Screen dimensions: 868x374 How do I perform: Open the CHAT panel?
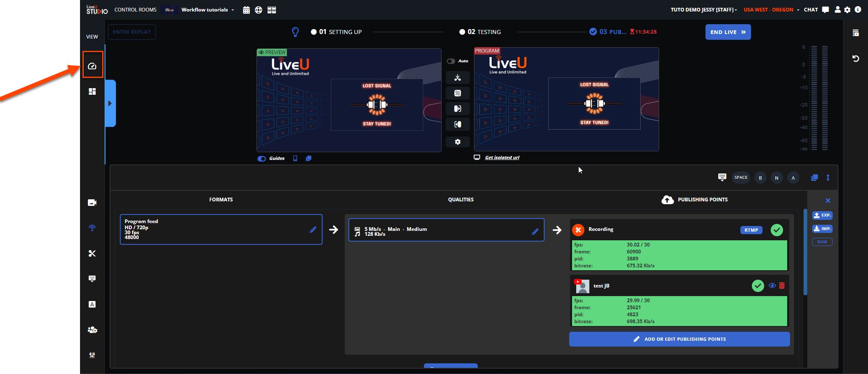[x=816, y=10]
